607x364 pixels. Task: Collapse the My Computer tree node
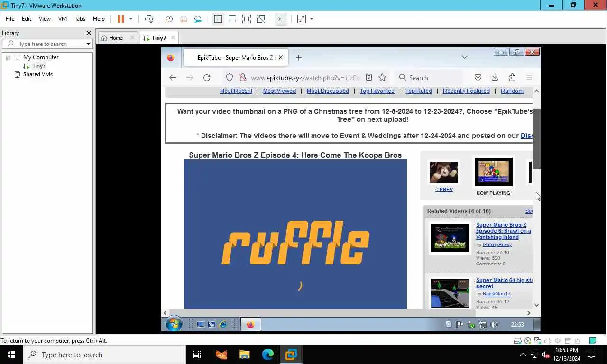[x=8, y=57]
